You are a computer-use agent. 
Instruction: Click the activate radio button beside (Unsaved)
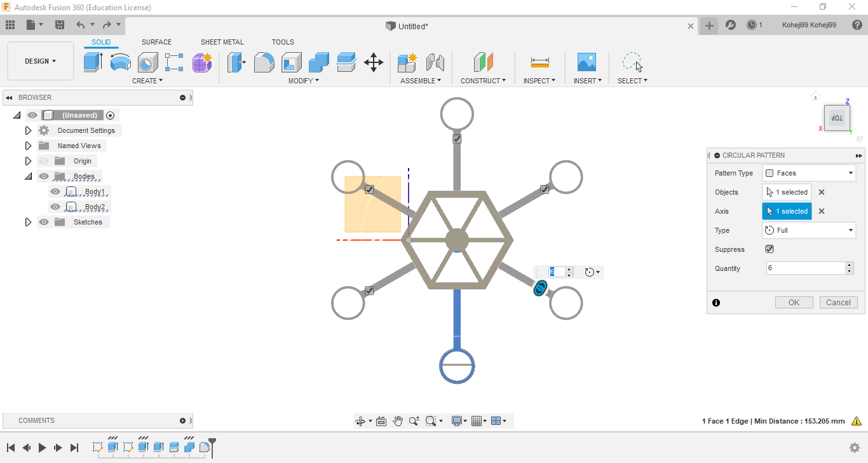pos(111,115)
